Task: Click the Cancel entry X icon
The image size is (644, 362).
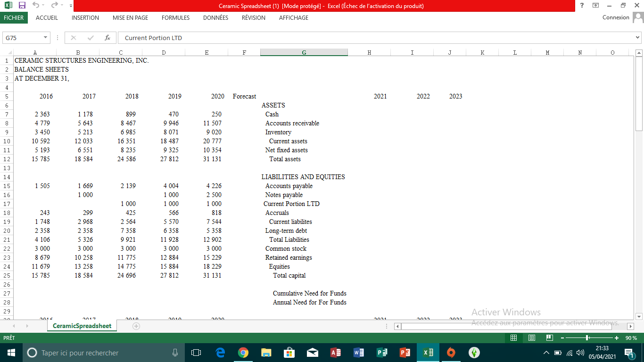Action: point(74,38)
